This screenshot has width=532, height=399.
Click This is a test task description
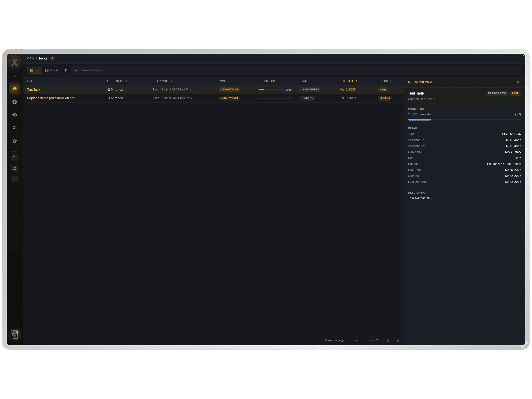(420, 198)
